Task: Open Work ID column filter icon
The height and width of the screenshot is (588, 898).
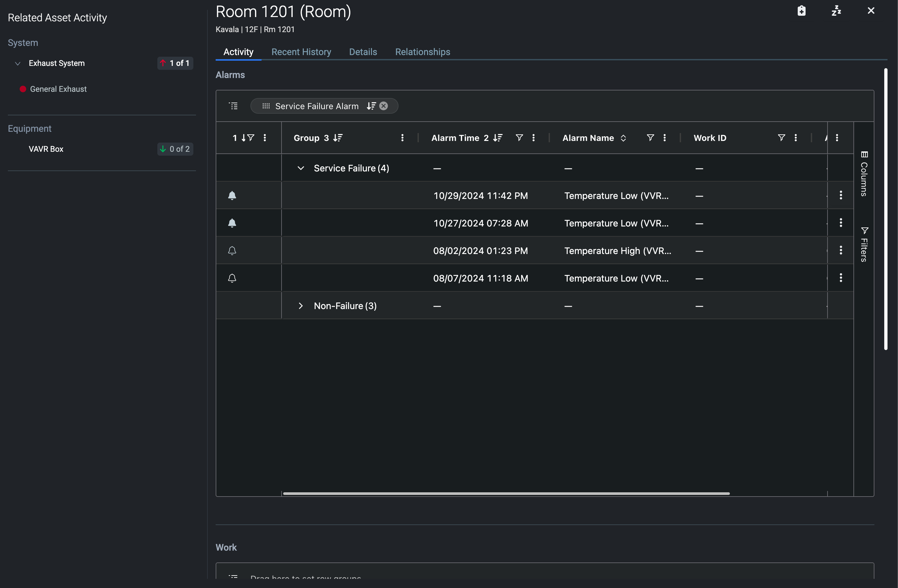Action: point(781,138)
